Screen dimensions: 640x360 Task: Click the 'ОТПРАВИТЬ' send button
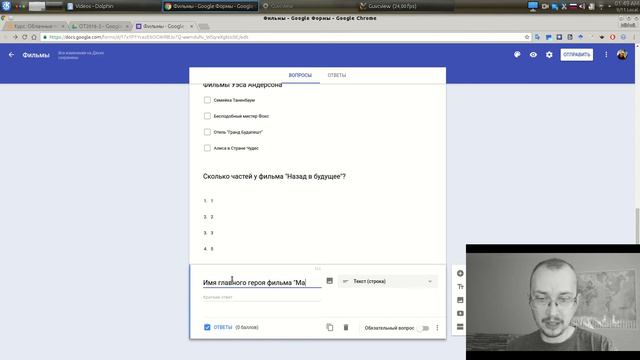[576, 55]
